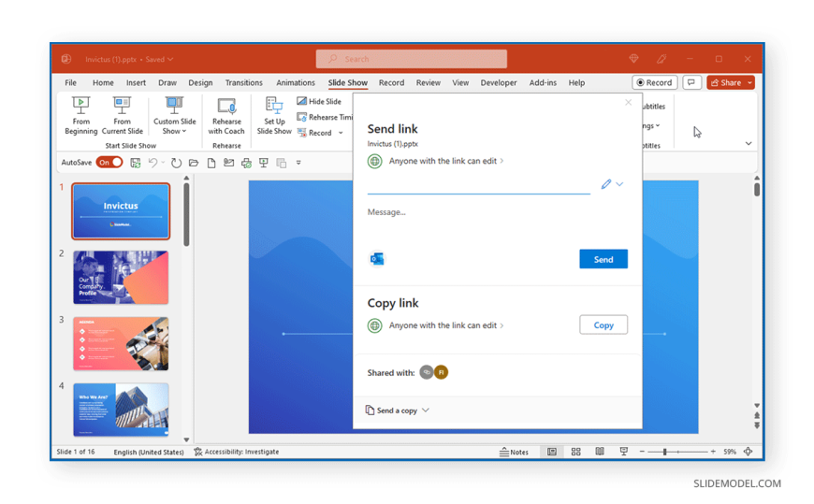Select slide 1 Invictus thumbnail
This screenshot has height=504, width=814.
click(x=121, y=211)
